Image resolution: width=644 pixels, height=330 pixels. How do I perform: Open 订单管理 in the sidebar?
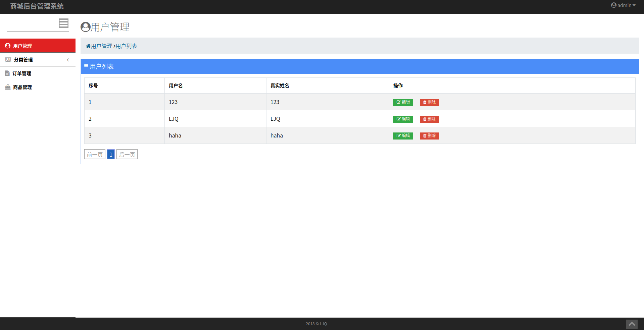[x=38, y=73]
